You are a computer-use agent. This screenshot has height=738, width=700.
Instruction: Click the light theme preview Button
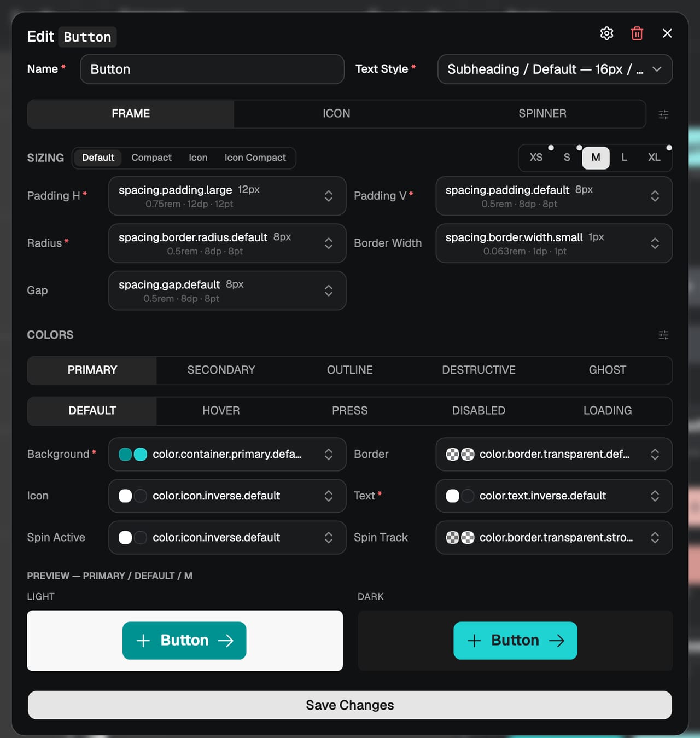click(184, 641)
